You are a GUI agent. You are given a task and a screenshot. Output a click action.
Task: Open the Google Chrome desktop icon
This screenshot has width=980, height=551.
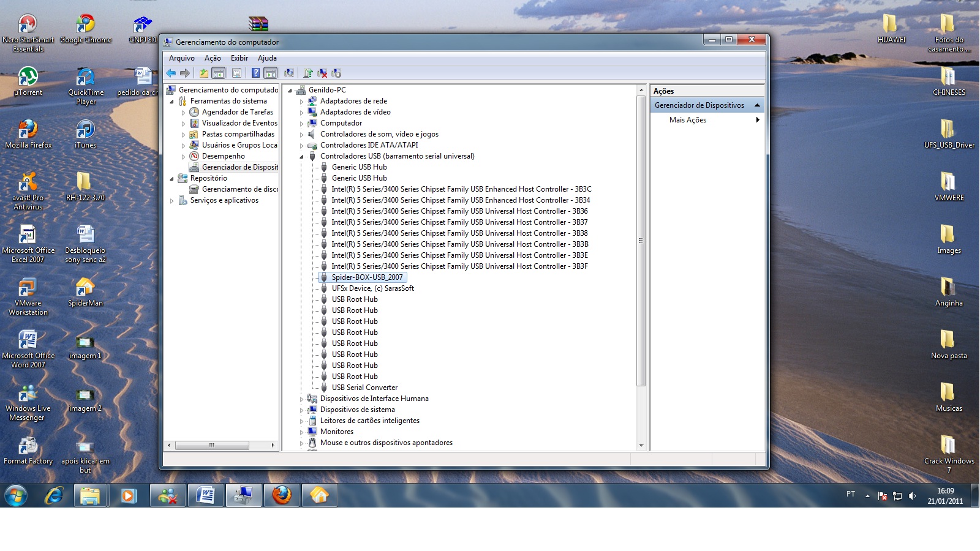coord(86,29)
